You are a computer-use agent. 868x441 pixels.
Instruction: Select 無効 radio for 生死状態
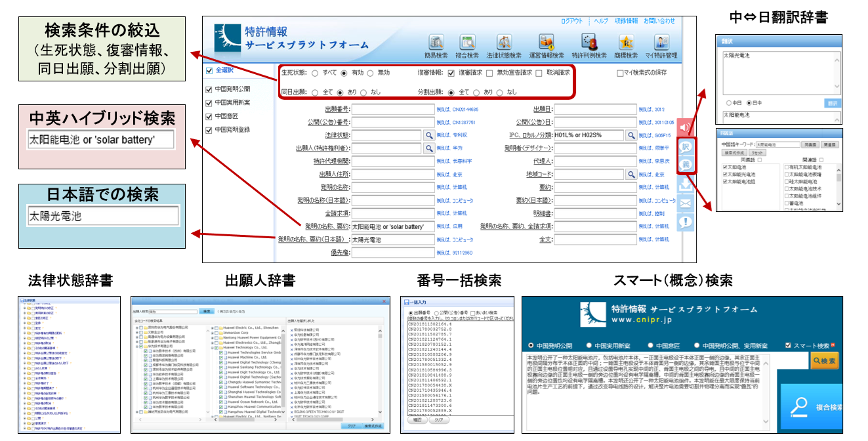[371, 73]
